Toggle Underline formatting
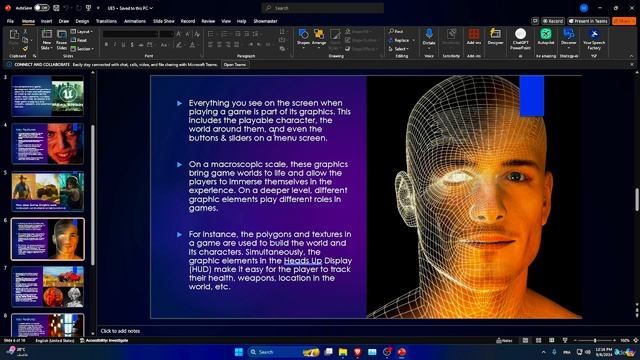 (123, 45)
